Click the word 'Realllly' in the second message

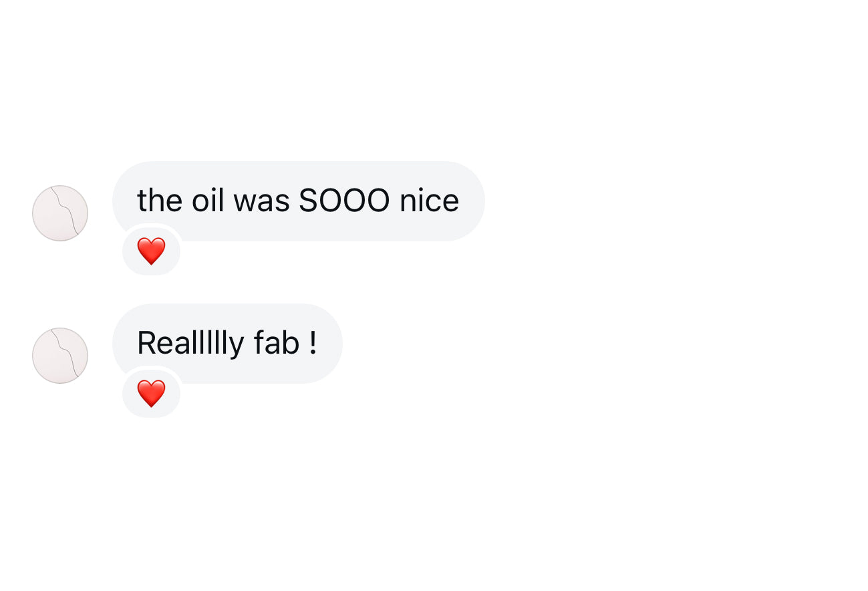(190, 344)
